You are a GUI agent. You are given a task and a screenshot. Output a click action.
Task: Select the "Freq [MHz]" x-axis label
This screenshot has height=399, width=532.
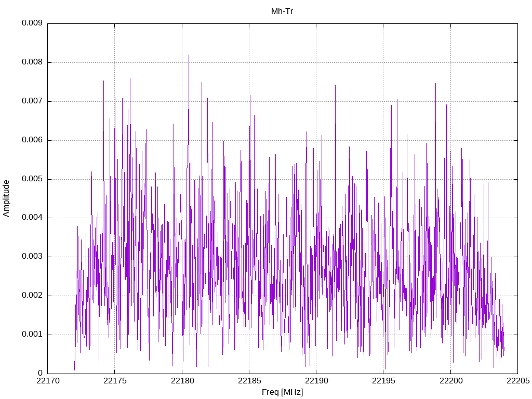tap(282, 392)
